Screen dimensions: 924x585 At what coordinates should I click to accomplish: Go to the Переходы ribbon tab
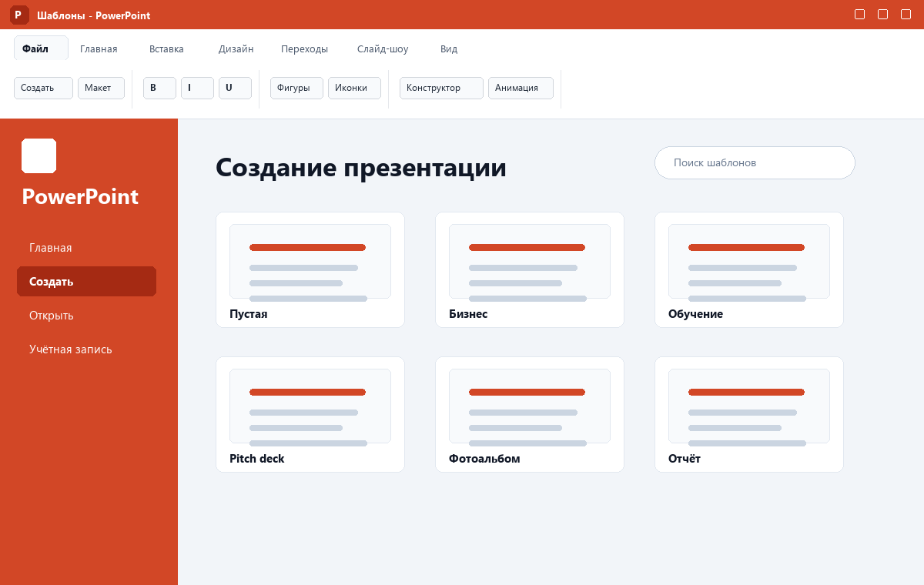pos(304,48)
